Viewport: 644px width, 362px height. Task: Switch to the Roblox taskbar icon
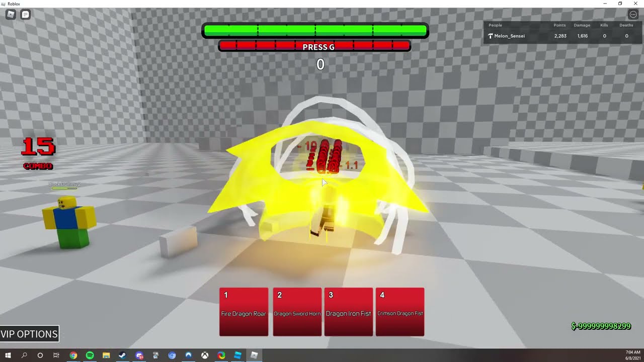click(254, 355)
